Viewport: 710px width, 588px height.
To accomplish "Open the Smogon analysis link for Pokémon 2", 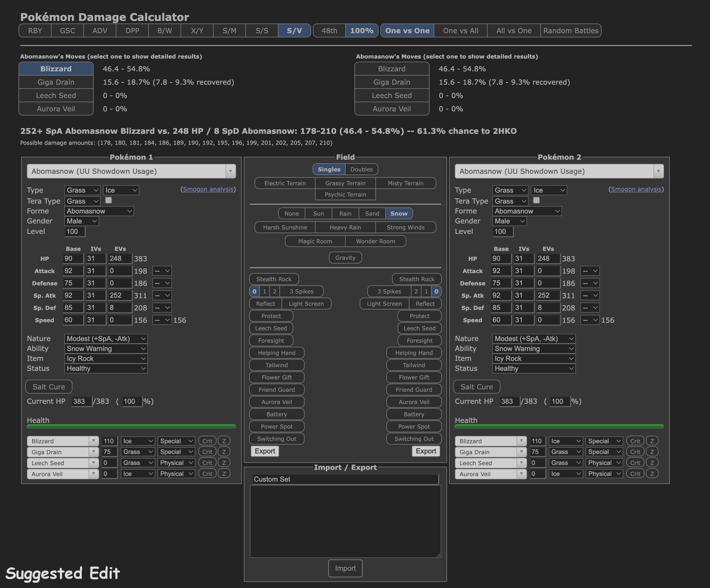I will click(x=636, y=189).
